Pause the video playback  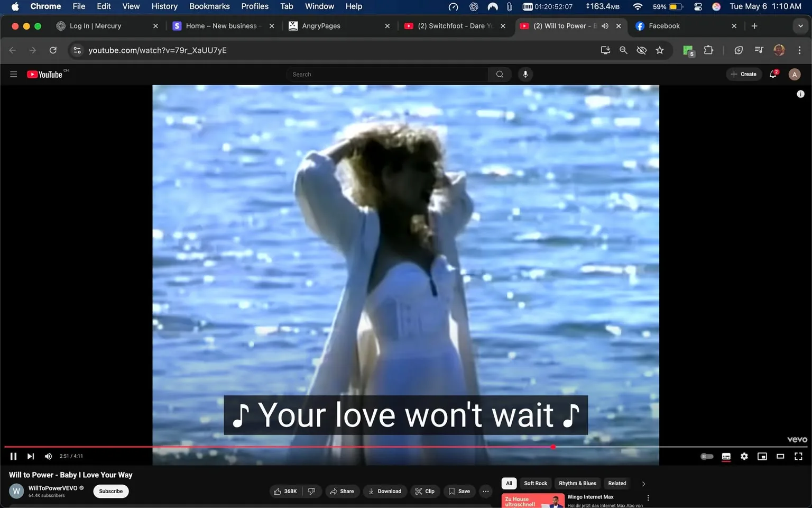pos(13,456)
